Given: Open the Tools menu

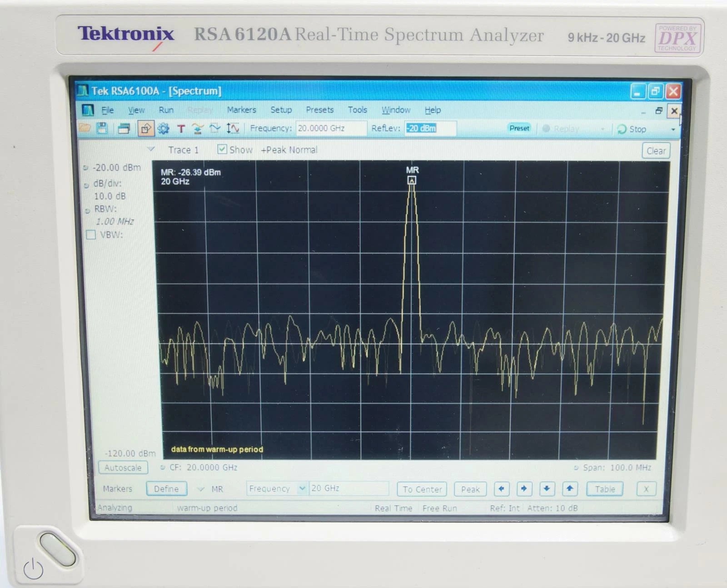Looking at the screenshot, I should 357,110.
